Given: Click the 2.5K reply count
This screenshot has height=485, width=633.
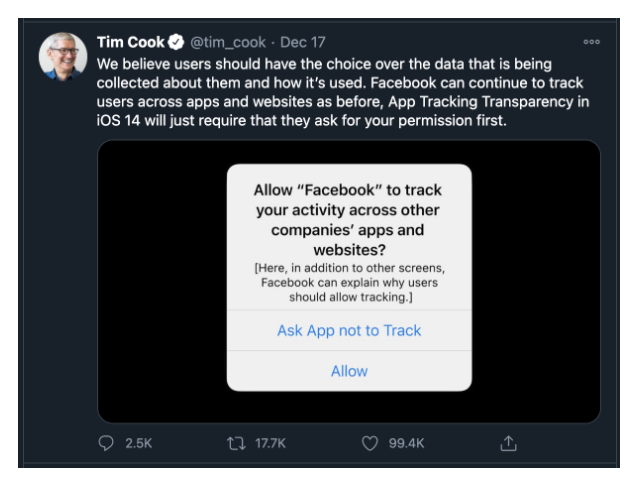Looking at the screenshot, I should [x=138, y=443].
